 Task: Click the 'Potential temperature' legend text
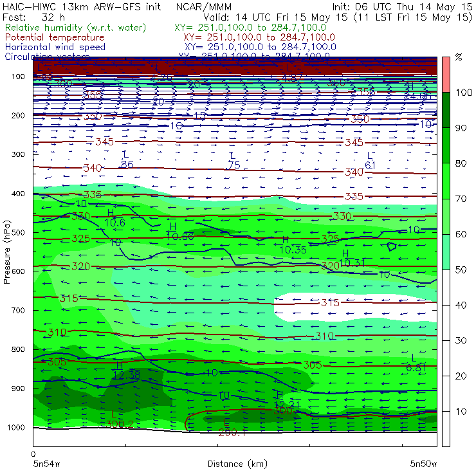(55, 37)
